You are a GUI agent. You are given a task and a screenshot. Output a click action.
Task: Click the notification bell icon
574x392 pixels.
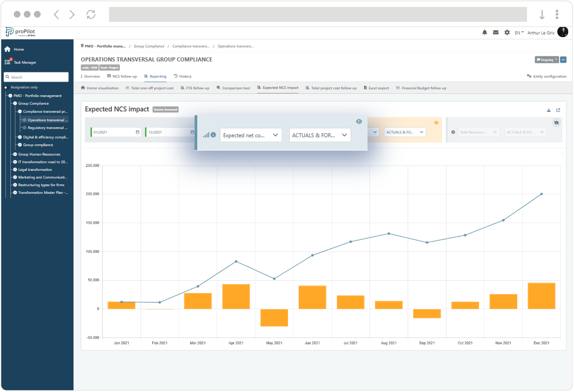point(485,33)
